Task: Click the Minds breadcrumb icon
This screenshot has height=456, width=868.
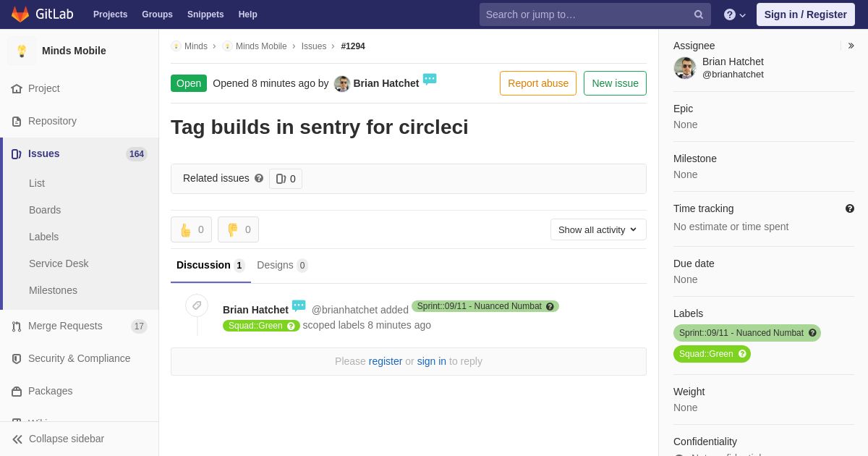Action: pos(176,46)
